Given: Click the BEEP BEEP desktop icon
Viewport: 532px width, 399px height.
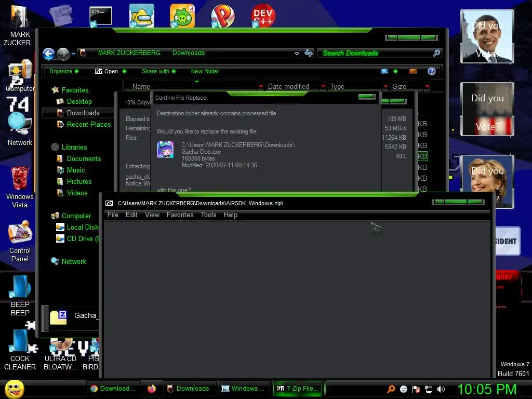Looking at the screenshot, I should [x=20, y=295].
